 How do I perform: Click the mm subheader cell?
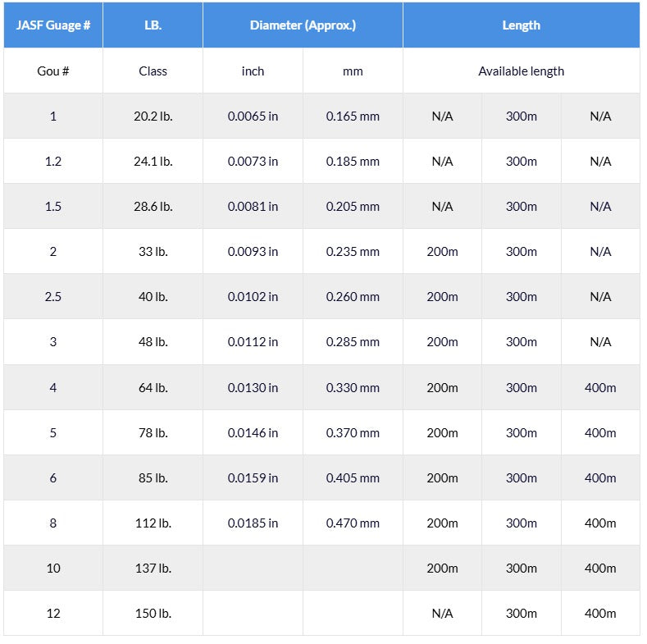[x=353, y=71]
